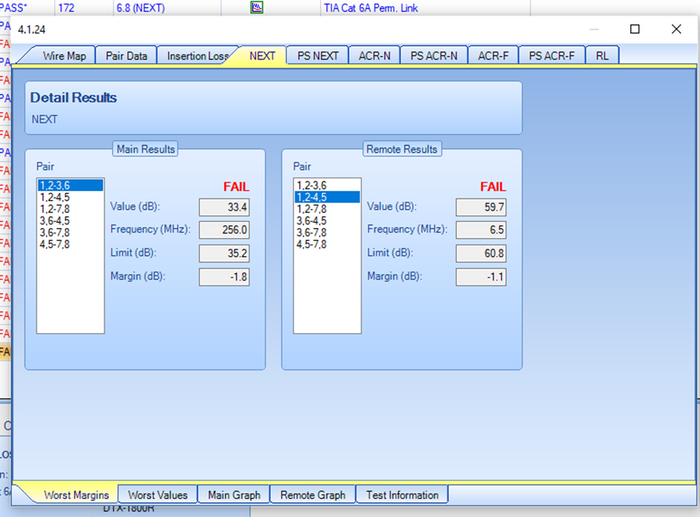Select pair 3,6-4,5 in Remote Results list
700x517 pixels.
click(311, 221)
